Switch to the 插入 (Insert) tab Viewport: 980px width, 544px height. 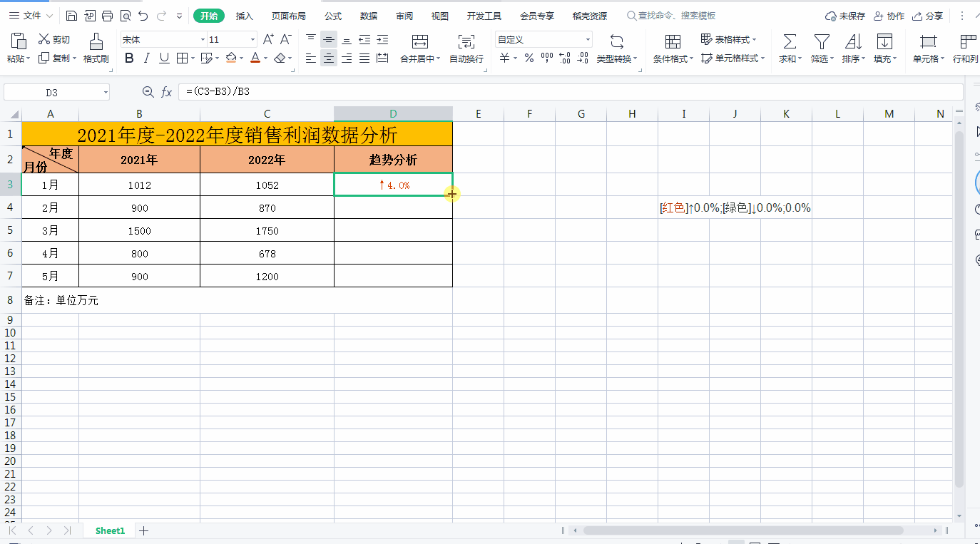(x=245, y=16)
